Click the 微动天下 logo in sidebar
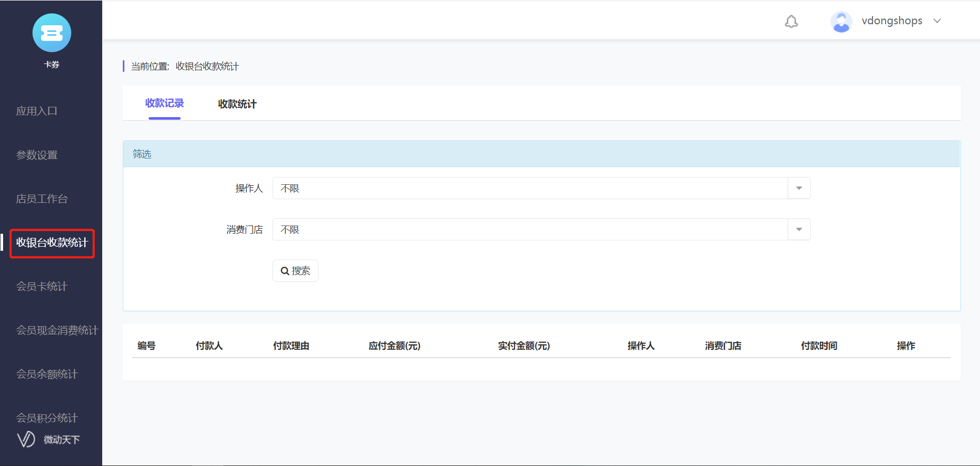 [49, 439]
